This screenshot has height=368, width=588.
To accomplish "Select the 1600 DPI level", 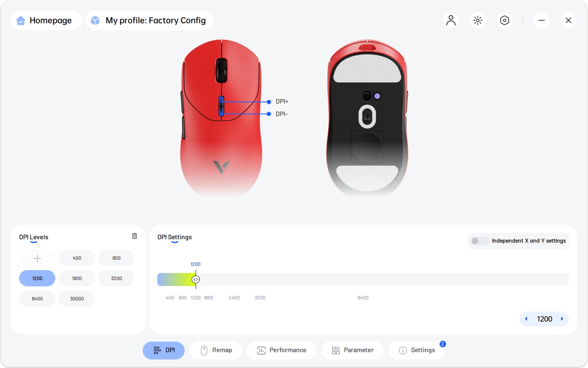I will pyautogui.click(x=77, y=279).
